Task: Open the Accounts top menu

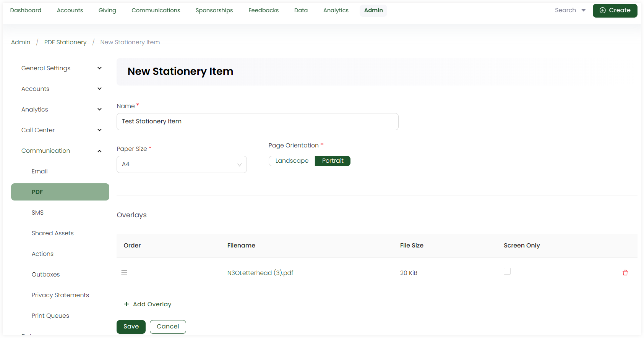Action: click(70, 10)
